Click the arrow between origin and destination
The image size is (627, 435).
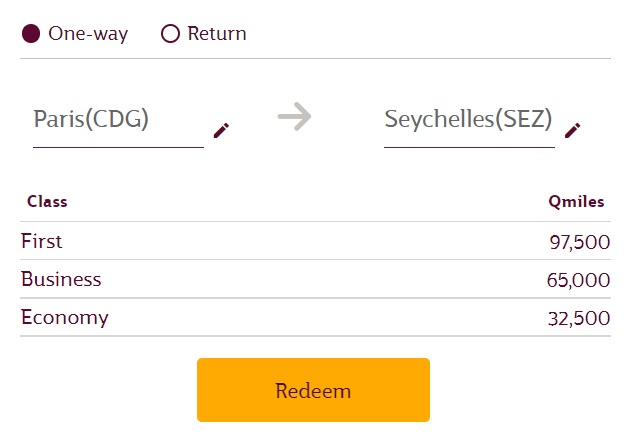point(294,118)
